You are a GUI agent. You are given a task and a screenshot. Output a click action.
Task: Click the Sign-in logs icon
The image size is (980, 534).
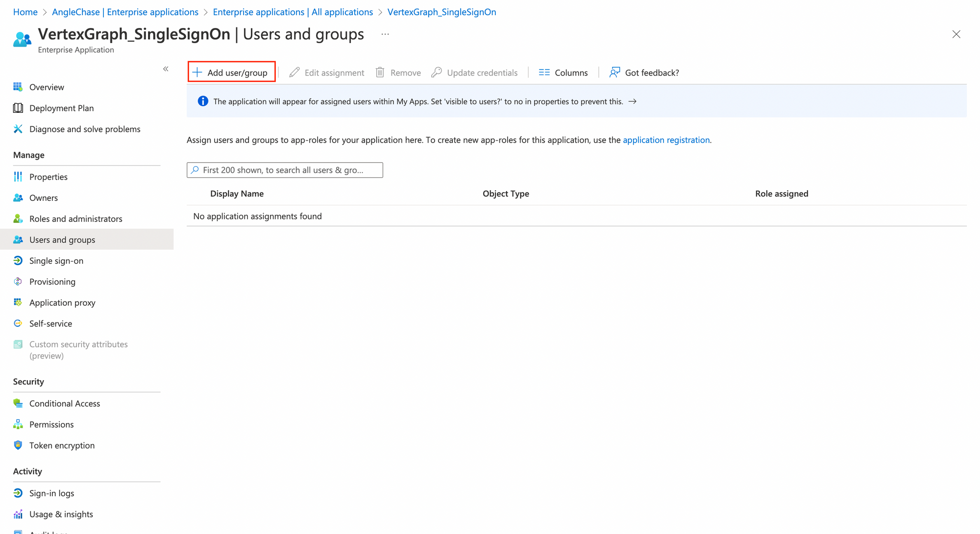point(18,493)
